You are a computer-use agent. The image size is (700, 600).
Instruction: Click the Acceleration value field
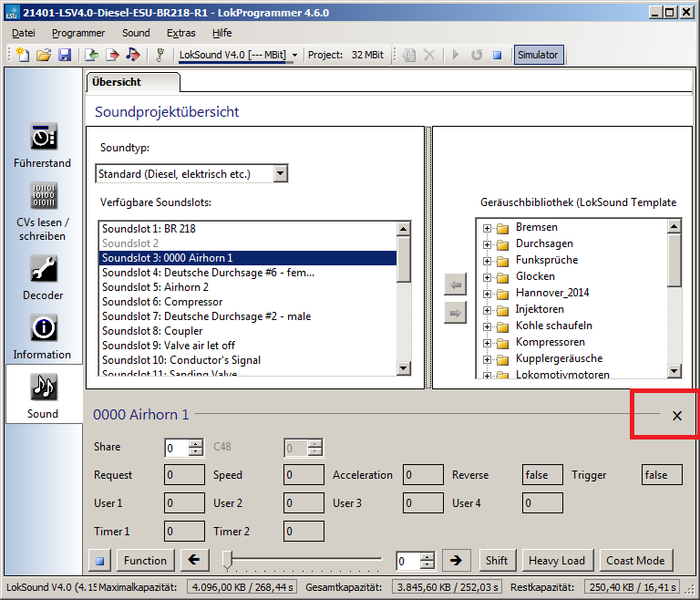click(423, 475)
